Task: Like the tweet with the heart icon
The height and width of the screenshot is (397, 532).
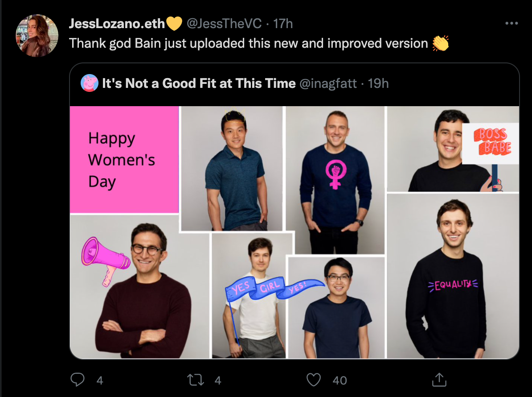Action: (314, 380)
